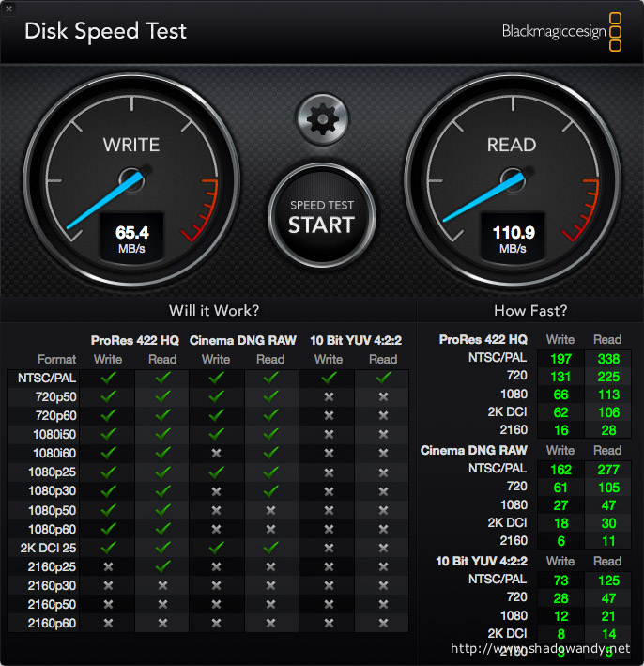Click the 1080p30 format row label
This screenshot has width=644, height=666.
(x=53, y=490)
